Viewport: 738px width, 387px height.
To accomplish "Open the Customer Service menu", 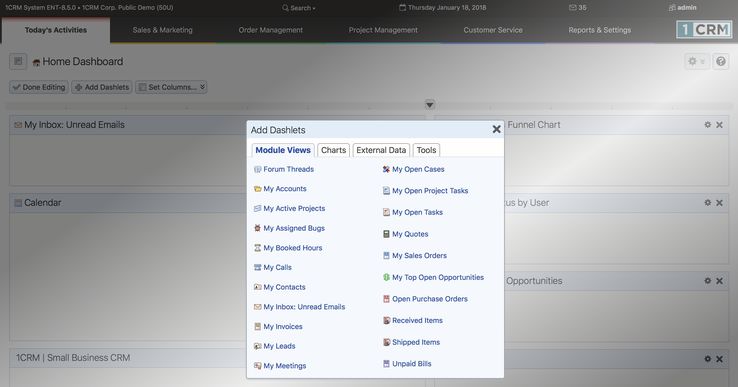I will coord(493,30).
